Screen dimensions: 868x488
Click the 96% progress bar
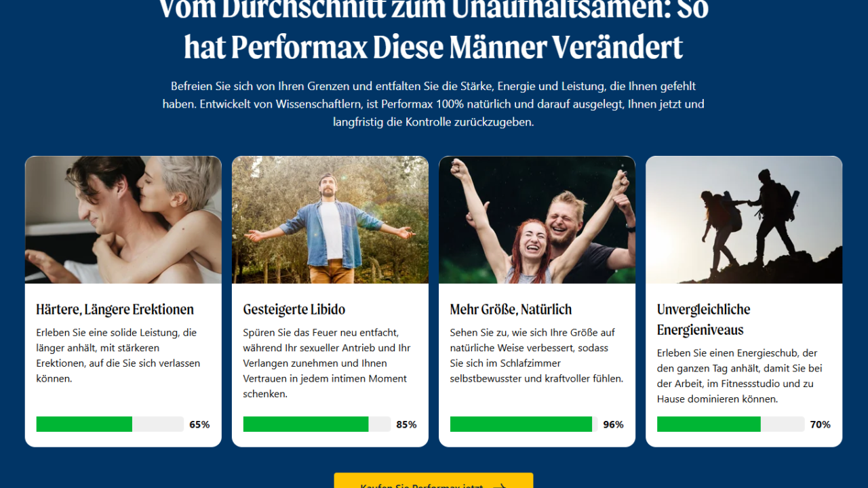point(524,424)
